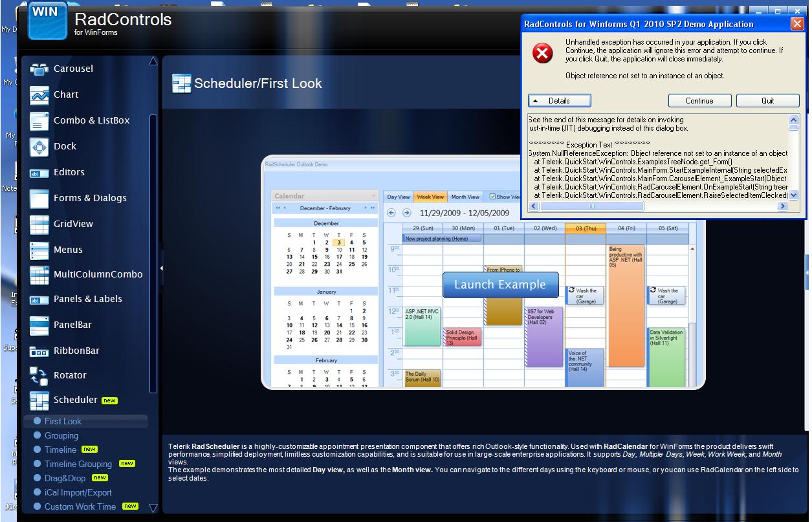Screen dimensions: 812x522
Task: Collapse the left navigation panel arrow
Action: 161,268
